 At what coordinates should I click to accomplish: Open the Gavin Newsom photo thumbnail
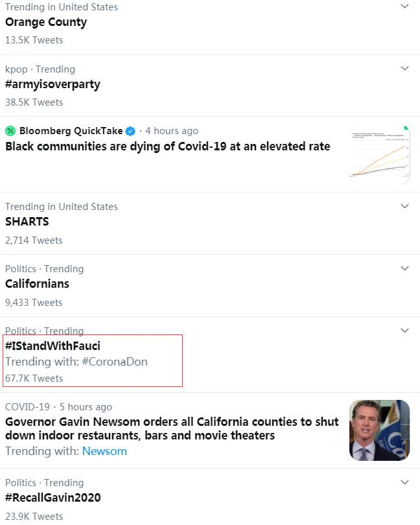(379, 430)
